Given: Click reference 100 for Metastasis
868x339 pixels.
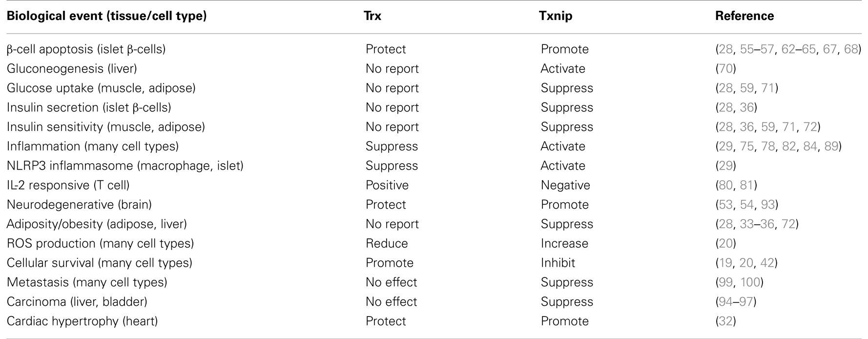Looking at the screenshot, I should (749, 282).
